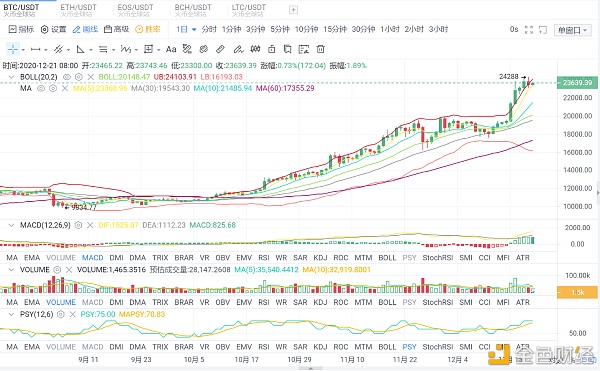Click the copy drawings icon

coord(287,49)
